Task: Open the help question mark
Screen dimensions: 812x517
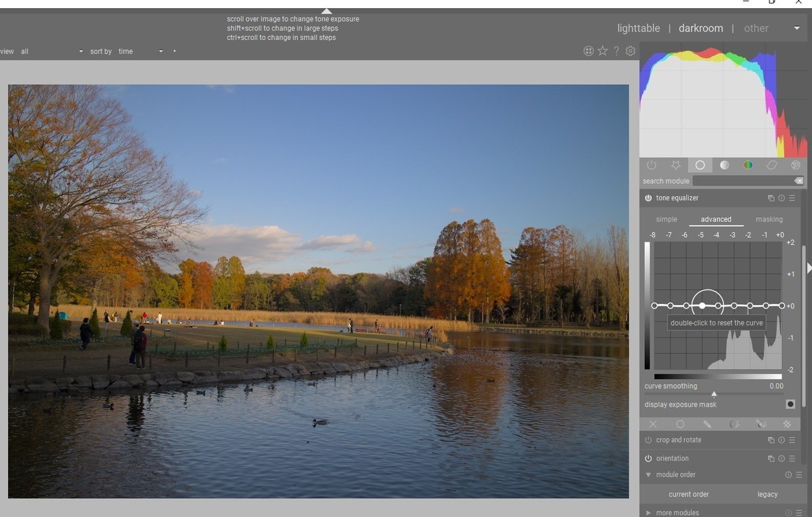Action: coord(616,51)
